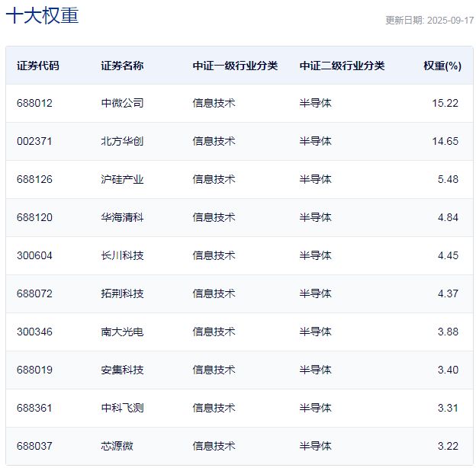Click the 更新日期 2025-09-17 text
Viewport: 476px width, 468px height.
(429, 21)
